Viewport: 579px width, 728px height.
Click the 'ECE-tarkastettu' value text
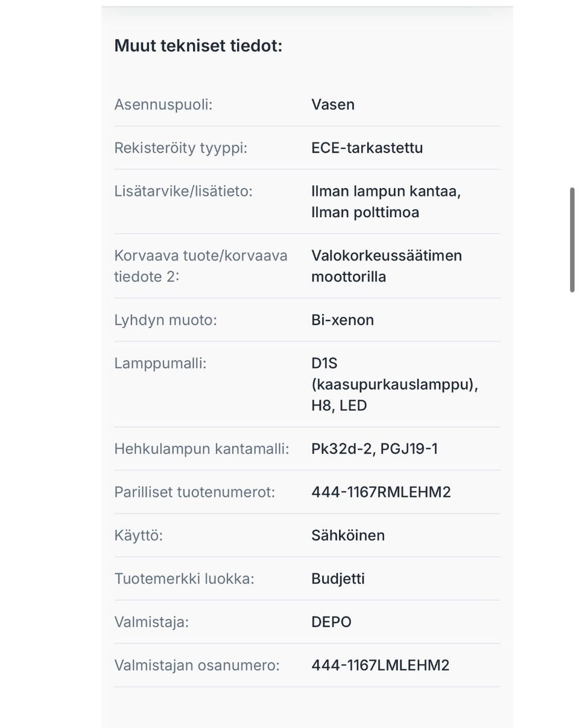point(367,148)
